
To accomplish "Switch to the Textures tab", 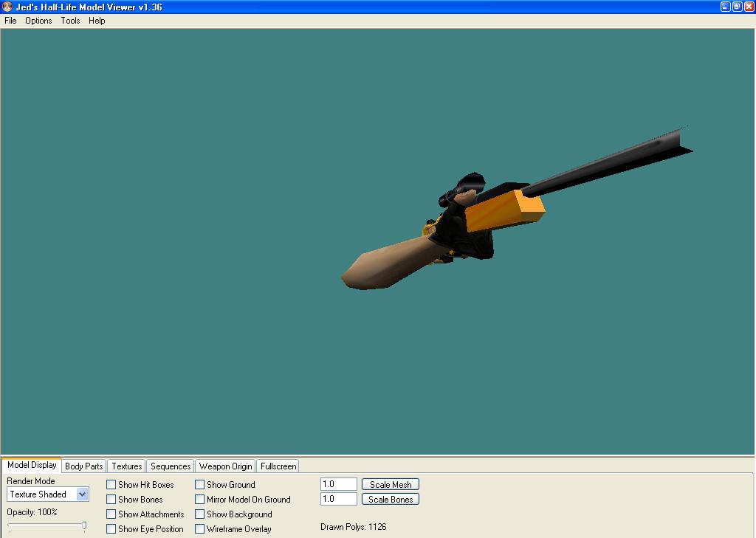I will (127, 466).
